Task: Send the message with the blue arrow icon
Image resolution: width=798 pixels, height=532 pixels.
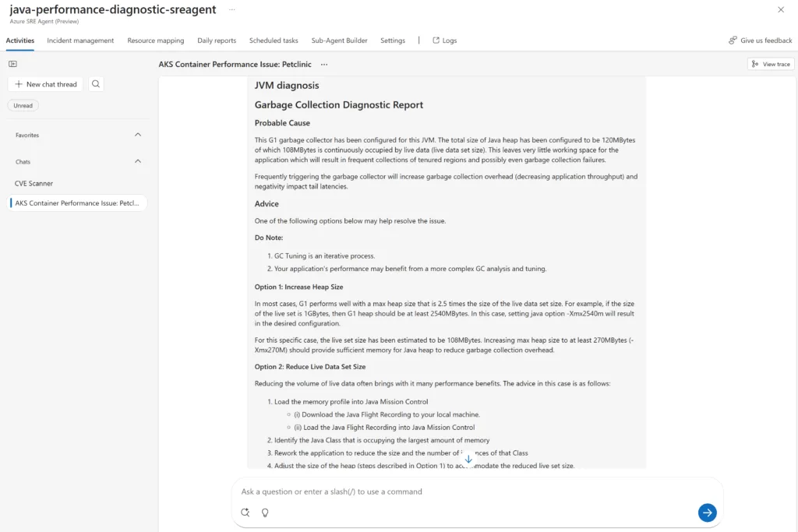Action: [x=707, y=513]
